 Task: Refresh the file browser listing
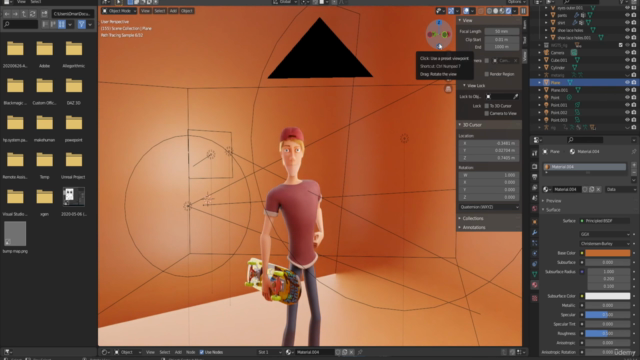pos(33,14)
